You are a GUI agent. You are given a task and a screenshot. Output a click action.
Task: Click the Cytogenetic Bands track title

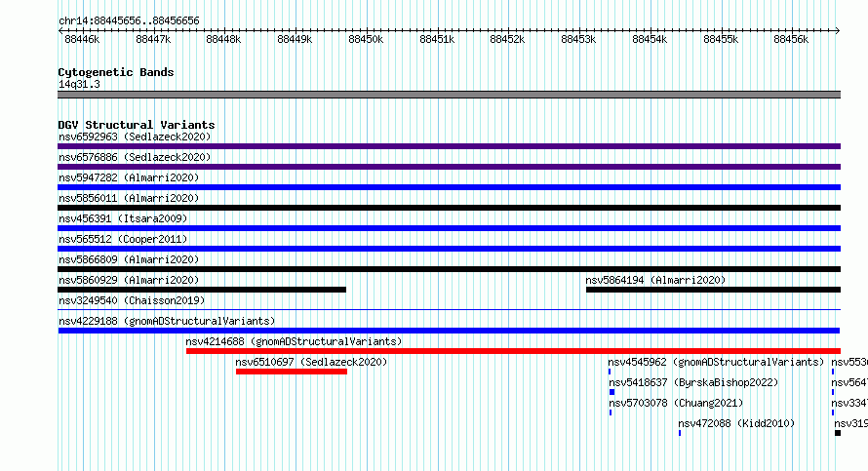pos(116,72)
